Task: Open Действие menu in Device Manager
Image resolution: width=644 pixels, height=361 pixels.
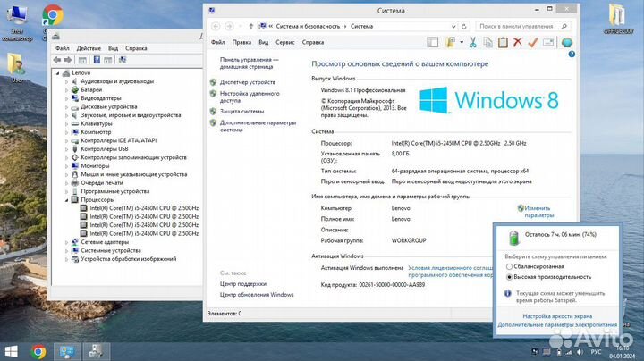Action: (x=89, y=48)
